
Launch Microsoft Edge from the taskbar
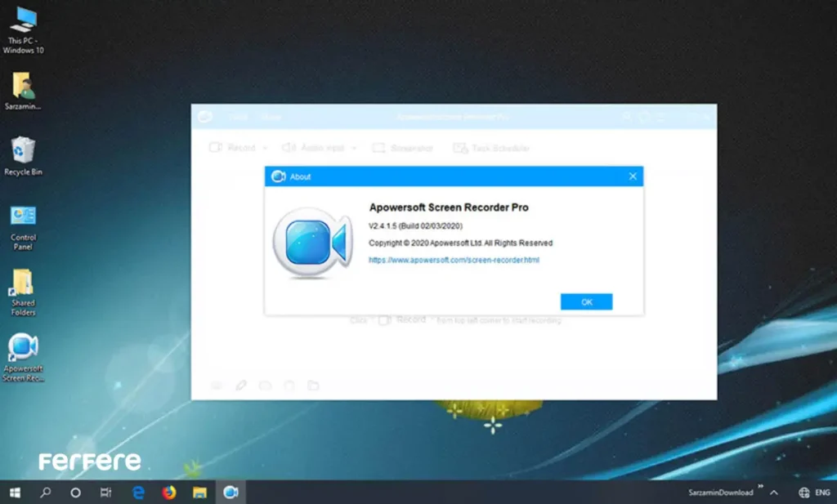pos(138,493)
